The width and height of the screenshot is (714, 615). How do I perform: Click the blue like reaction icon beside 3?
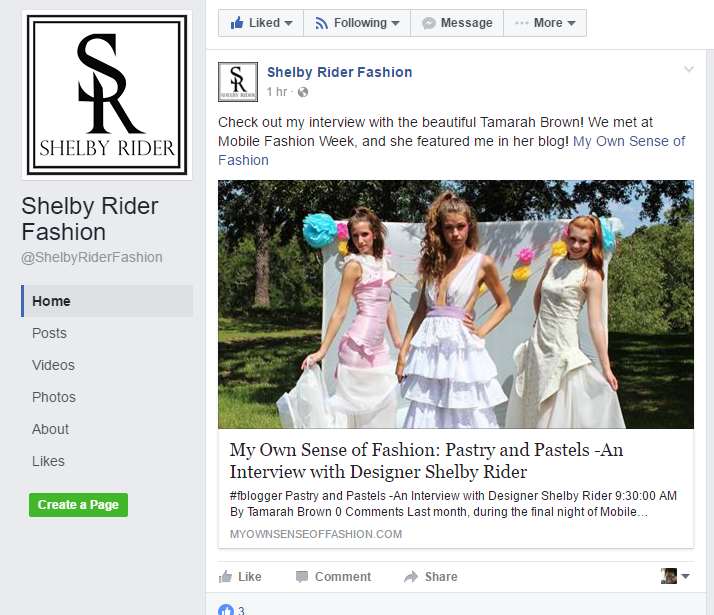pos(226,610)
